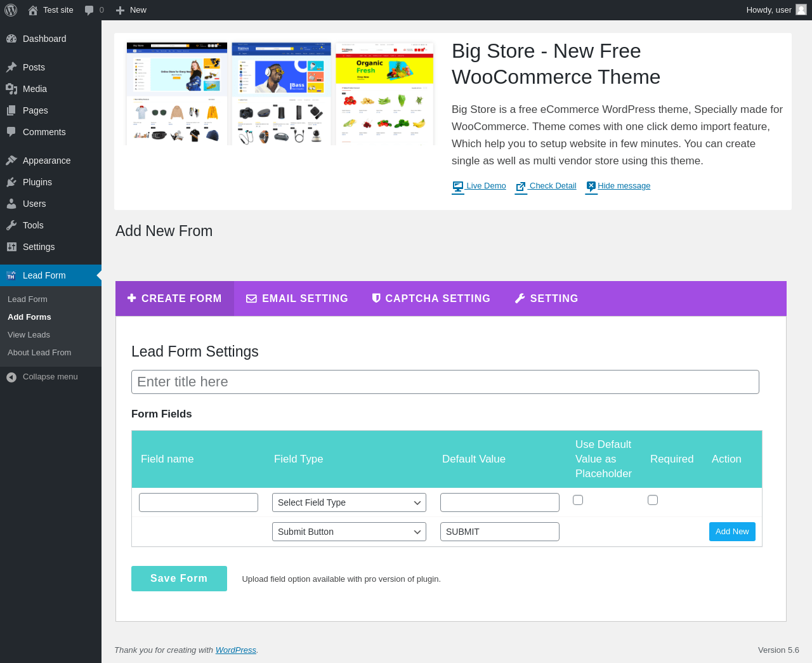Click the Dashboard gauge icon
Viewport: 812px width, 663px height.
tap(11, 39)
